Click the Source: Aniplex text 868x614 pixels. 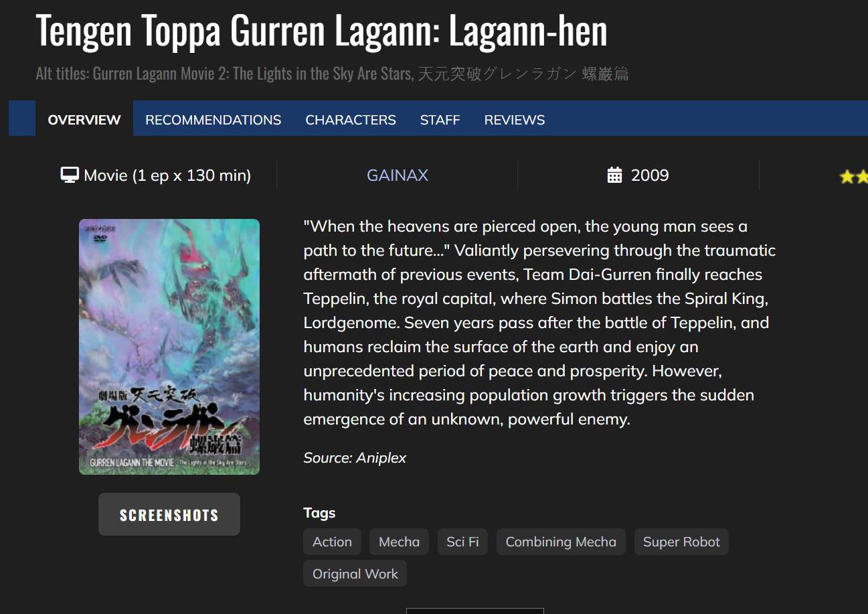tap(355, 458)
